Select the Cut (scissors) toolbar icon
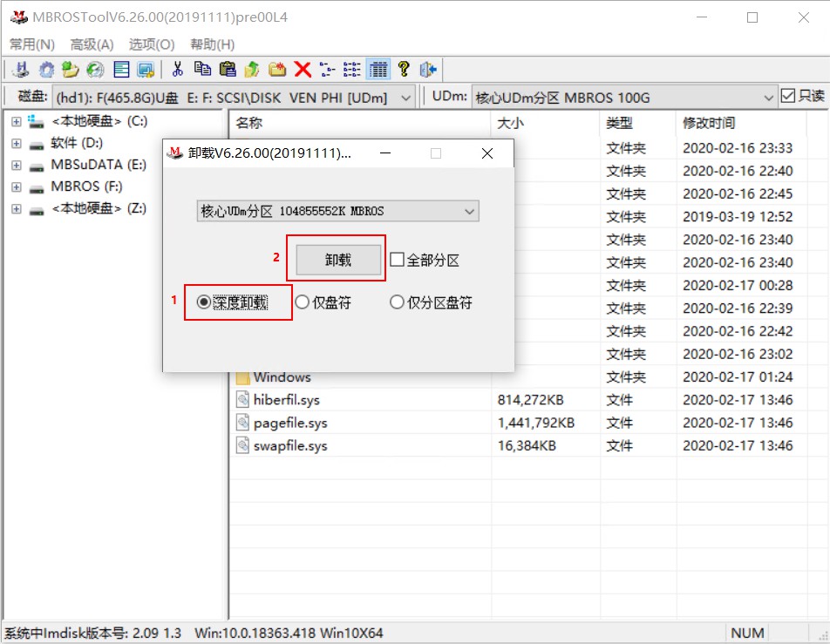This screenshot has width=830, height=644. point(180,70)
